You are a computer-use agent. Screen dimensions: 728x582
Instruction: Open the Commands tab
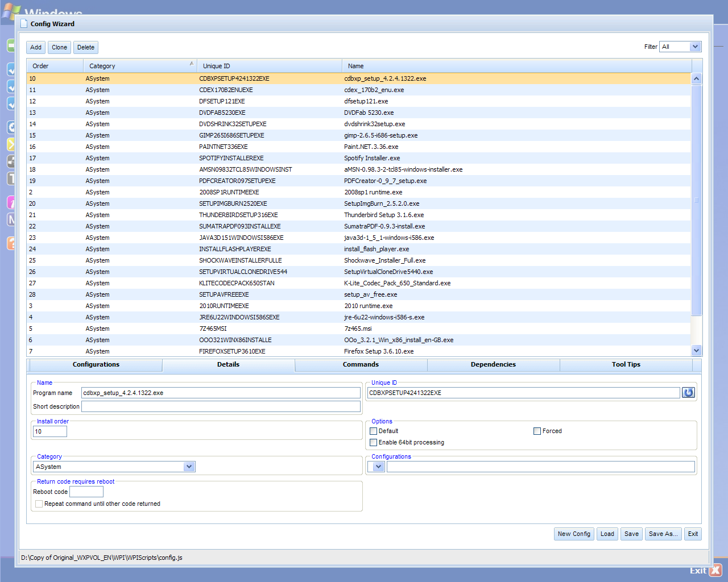[x=361, y=365]
